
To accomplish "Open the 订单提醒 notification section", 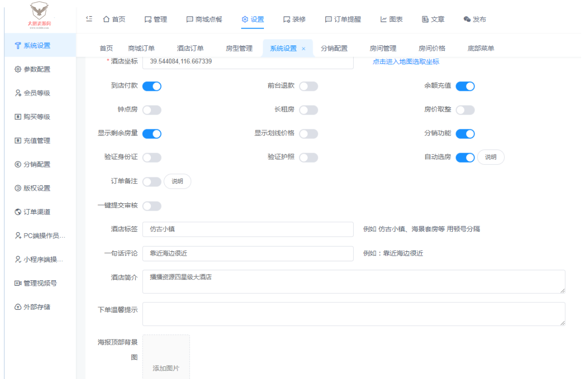I will (x=343, y=19).
